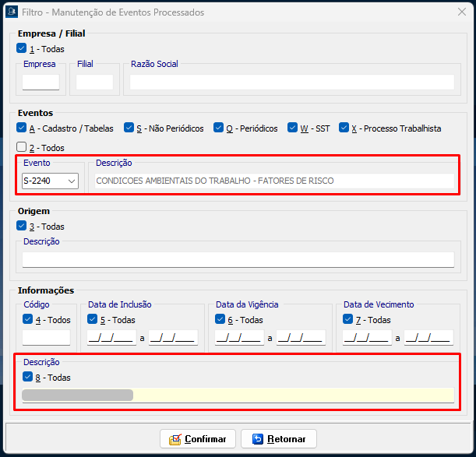The width and height of the screenshot is (476, 457).
Task: Click the Retornar arrow icon
Action: [x=258, y=439]
